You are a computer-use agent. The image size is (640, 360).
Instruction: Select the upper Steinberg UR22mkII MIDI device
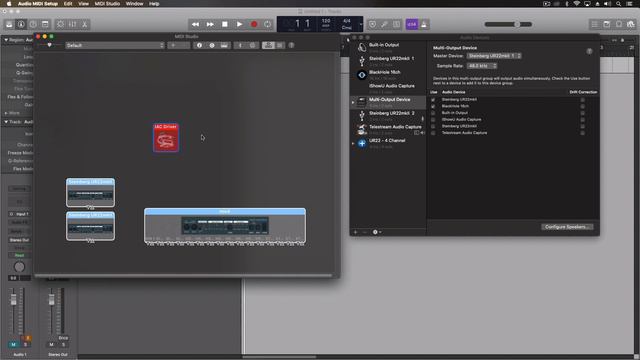(x=90, y=193)
